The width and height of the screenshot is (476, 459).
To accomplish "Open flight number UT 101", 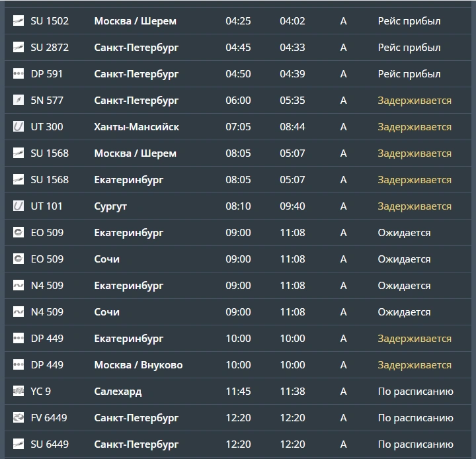I will (x=46, y=206).
